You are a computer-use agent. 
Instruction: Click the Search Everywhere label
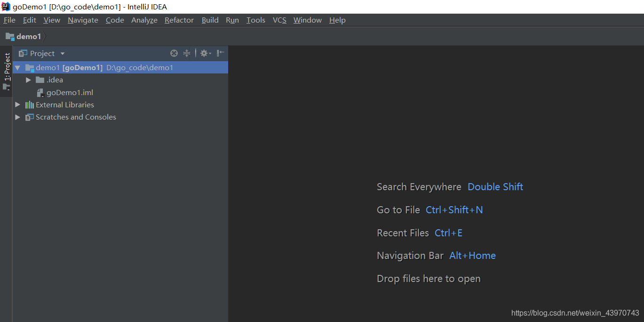coord(419,187)
